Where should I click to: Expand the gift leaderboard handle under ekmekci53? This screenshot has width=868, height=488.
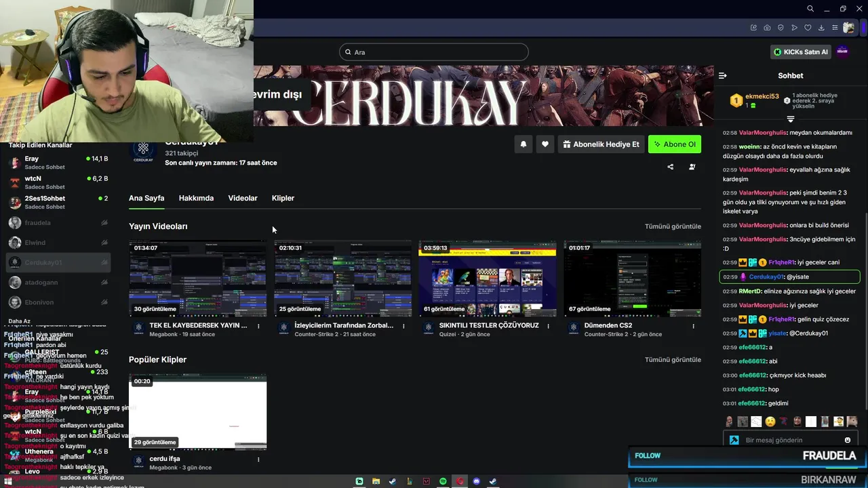[790, 119]
